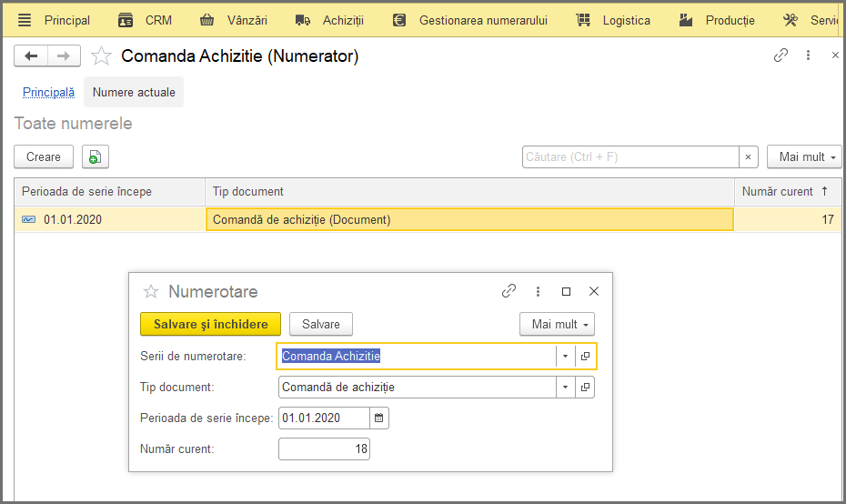The image size is (846, 504).
Task: Click the CRM card icon
Action: [x=126, y=21]
